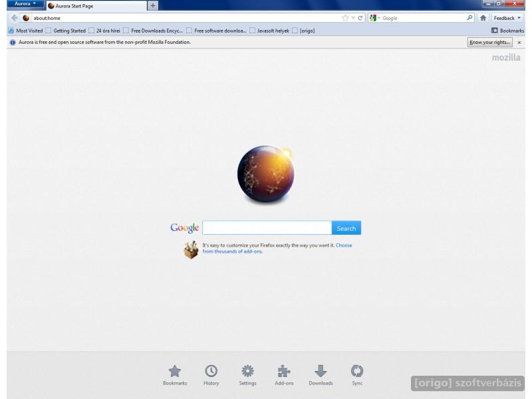Viewport: 532px width, 399px height.
Task: Click the site identity globe icon
Action: [26, 18]
